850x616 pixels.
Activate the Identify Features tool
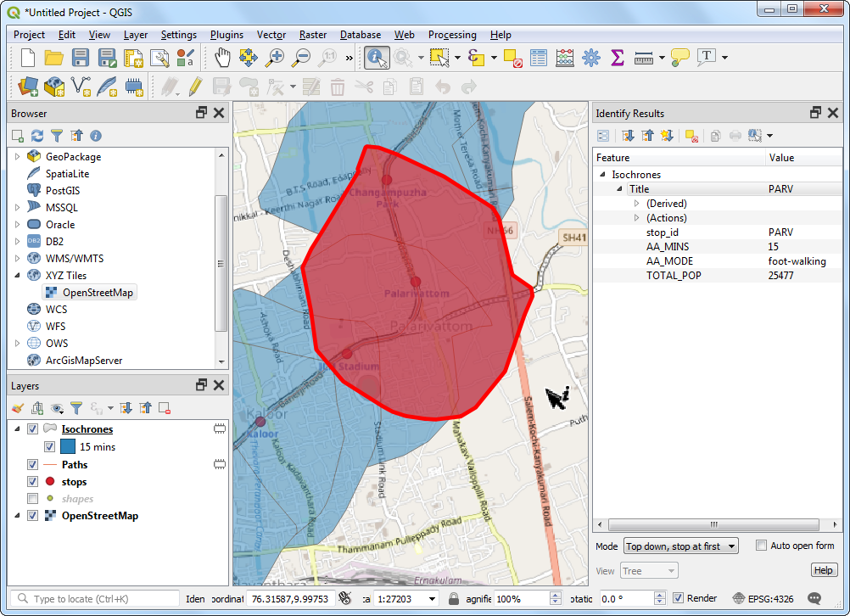pos(377,58)
